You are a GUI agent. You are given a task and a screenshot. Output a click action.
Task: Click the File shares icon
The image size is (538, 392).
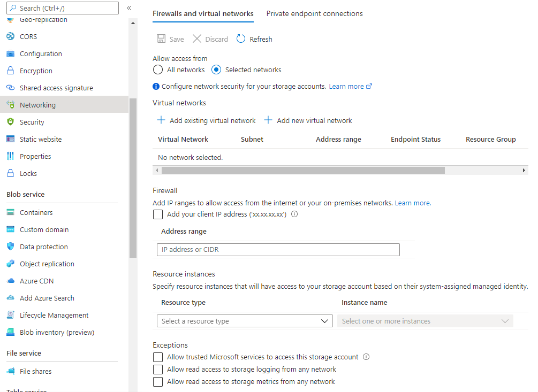11,371
